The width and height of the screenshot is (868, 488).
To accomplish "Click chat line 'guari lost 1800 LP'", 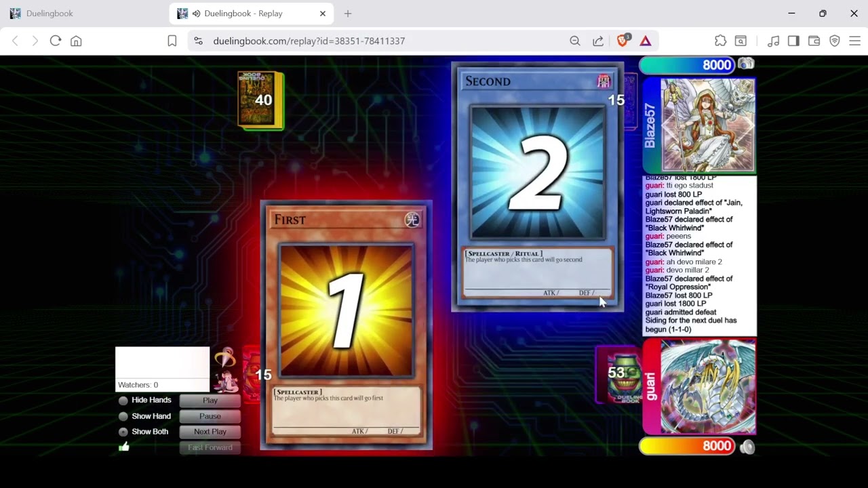I will coord(675,304).
